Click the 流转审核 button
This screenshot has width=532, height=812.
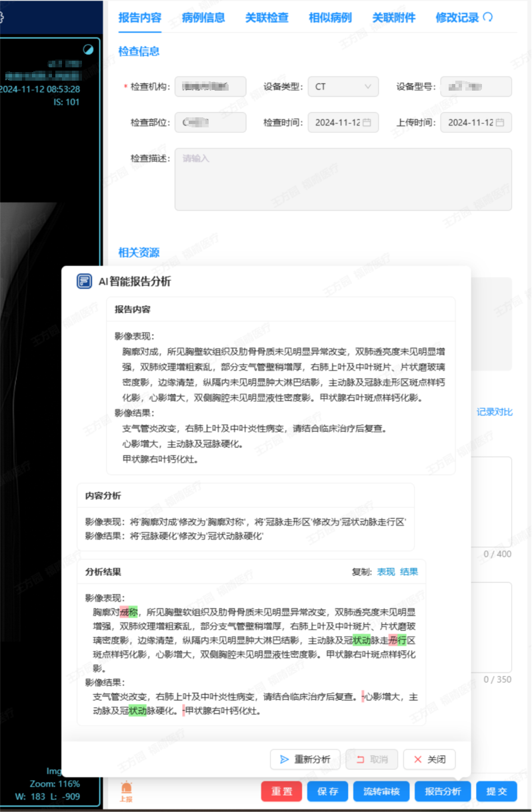[x=381, y=791]
